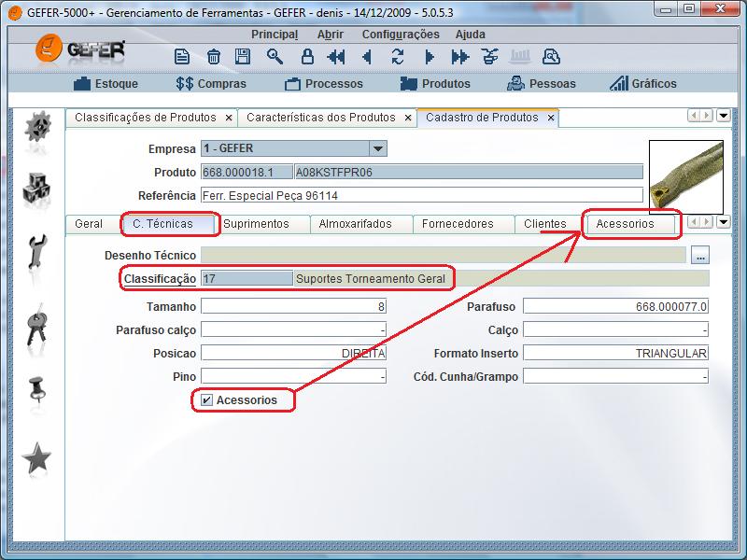Screen dimensions: 747x560
Task: Click the star favorites sidebar icon
Action: point(36,457)
